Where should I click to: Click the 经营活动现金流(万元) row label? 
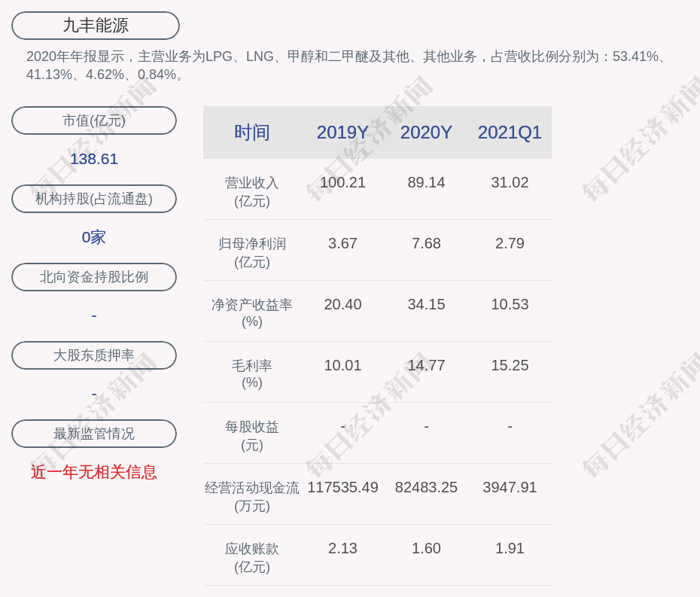pyautogui.click(x=252, y=497)
